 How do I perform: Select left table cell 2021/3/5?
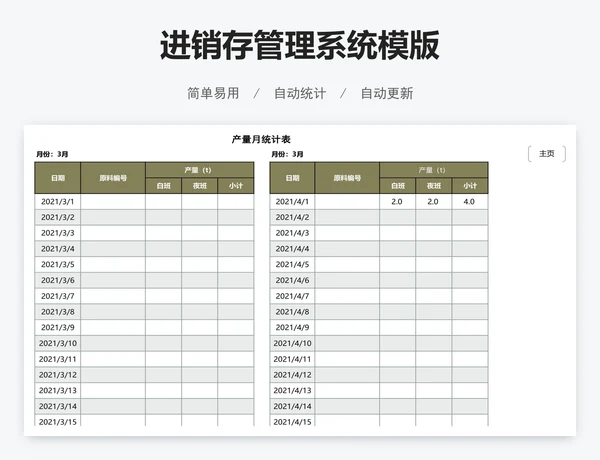coord(58,264)
